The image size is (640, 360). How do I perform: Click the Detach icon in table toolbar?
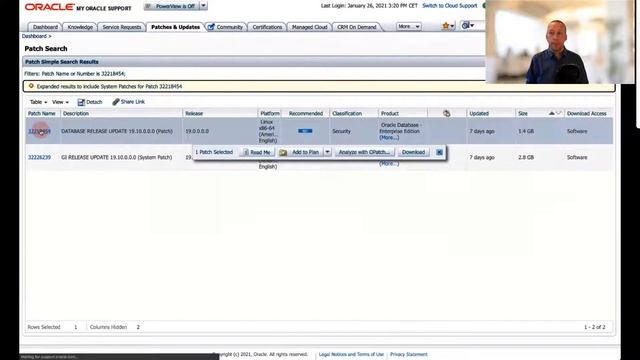tap(81, 102)
